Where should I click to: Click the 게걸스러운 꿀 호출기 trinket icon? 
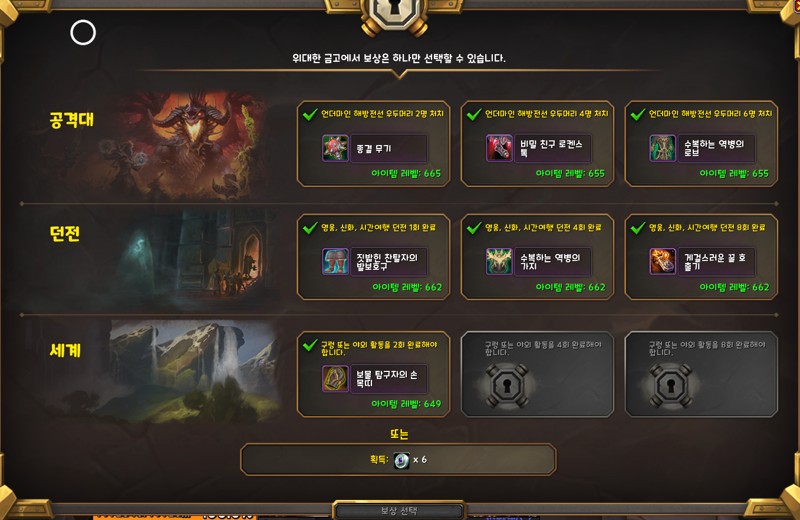[663, 261]
